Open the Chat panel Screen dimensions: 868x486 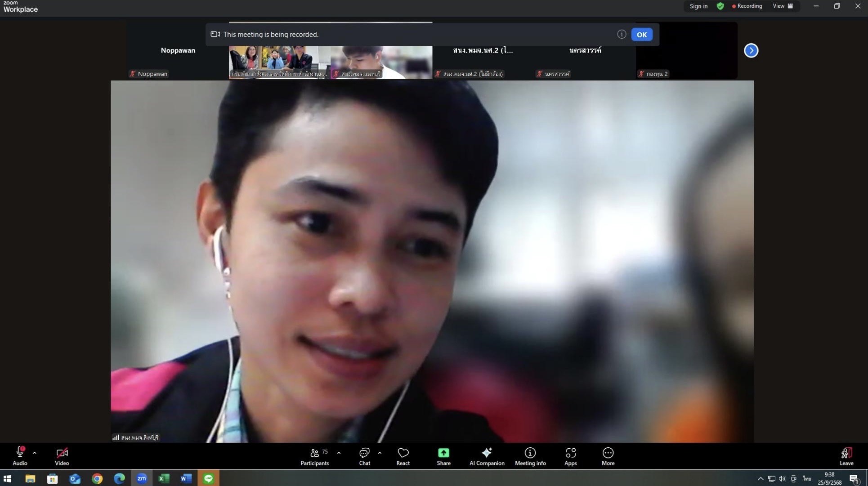(364, 456)
